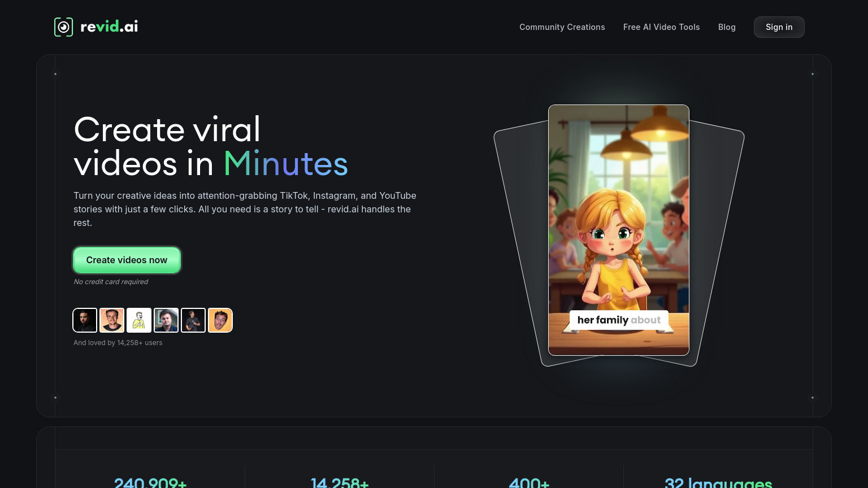
Task: Click the yellow cartoon avatar thumbnail
Action: coord(139,320)
